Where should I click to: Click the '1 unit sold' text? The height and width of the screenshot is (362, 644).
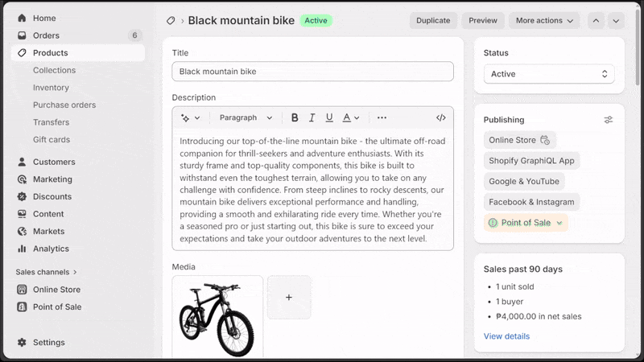click(x=514, y=287)
